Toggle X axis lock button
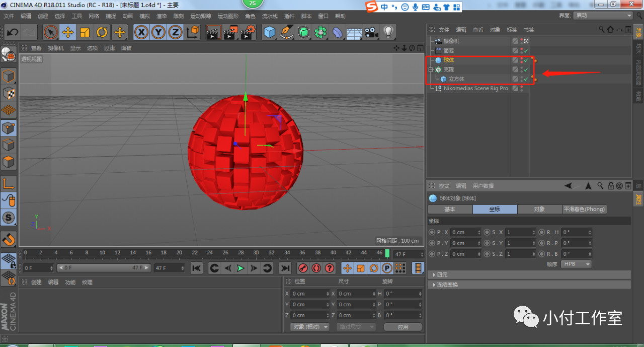644x347 pixels. pos(142,33)
